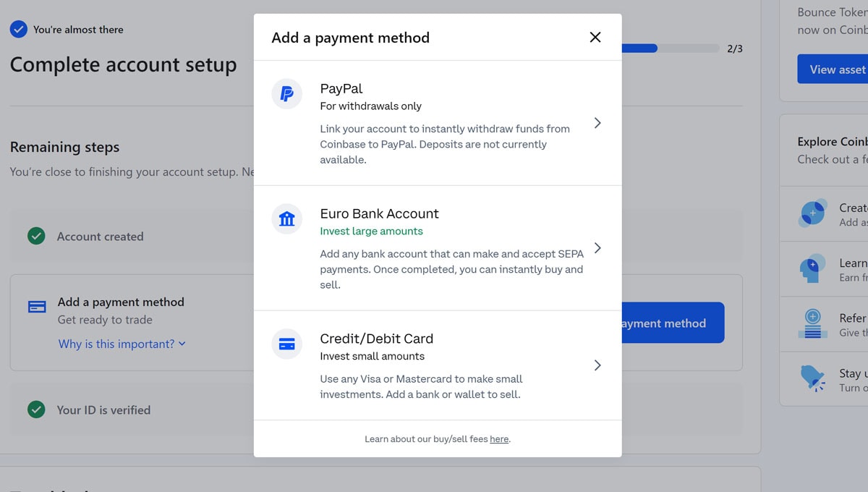
Task: Click the green check next to Account created
Action: [x=36, y=236]
